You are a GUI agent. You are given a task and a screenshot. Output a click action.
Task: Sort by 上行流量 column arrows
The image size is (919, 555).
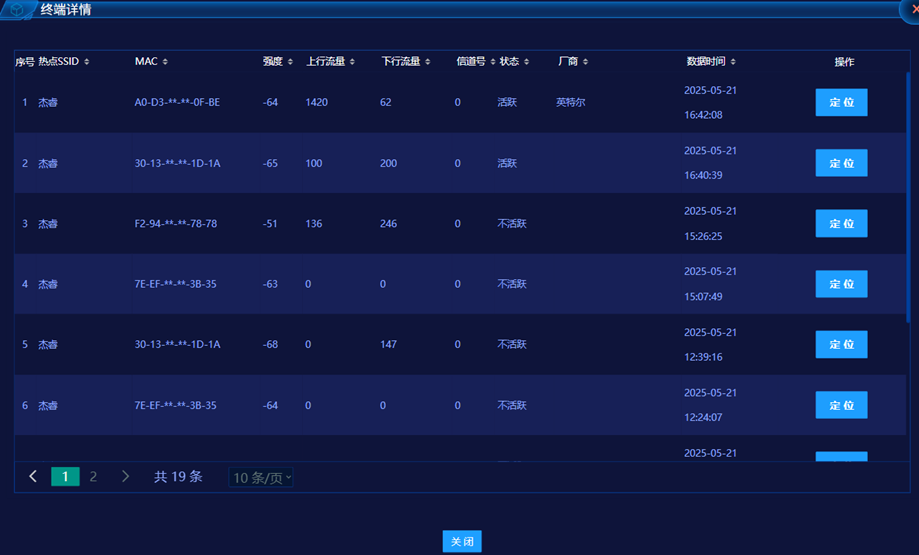click(x=352, y=62)
